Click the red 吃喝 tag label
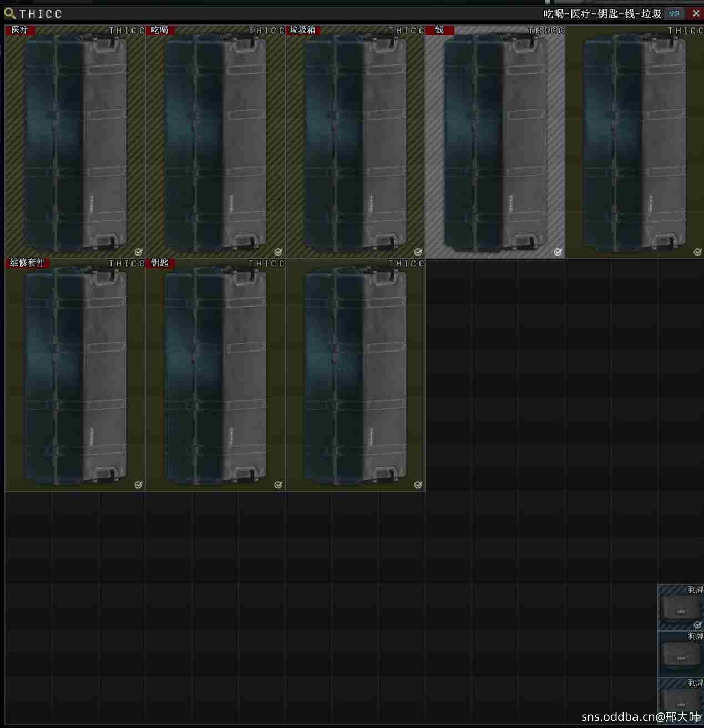The width and height of the screenshot is (704, 728). (160, 30)
